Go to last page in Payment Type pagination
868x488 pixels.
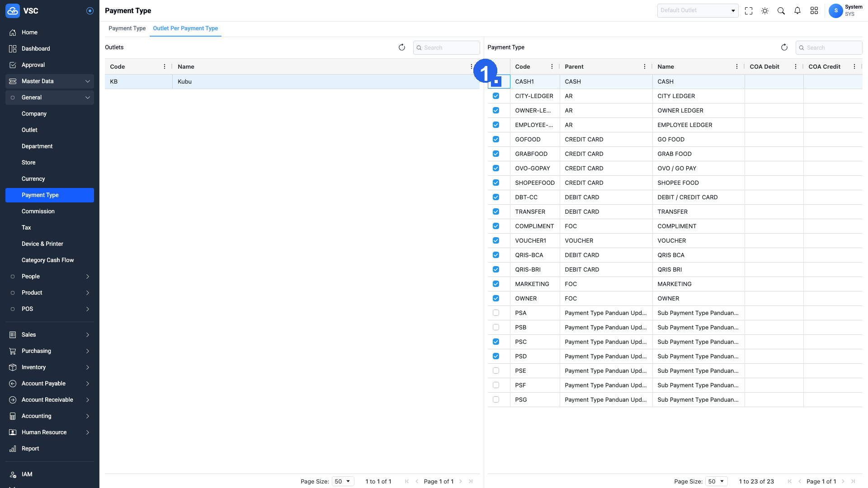tap(853, 482)
